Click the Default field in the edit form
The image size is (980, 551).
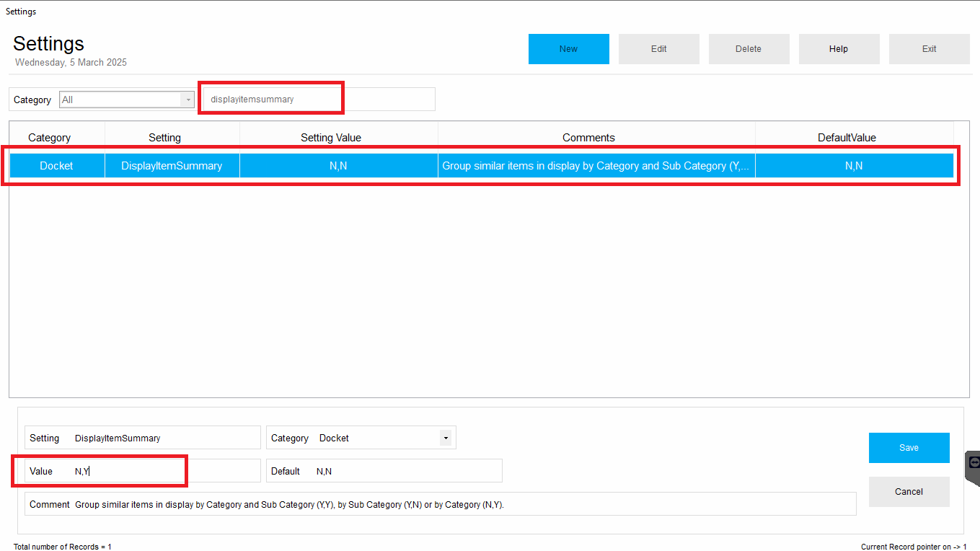[x=384, y=471]
